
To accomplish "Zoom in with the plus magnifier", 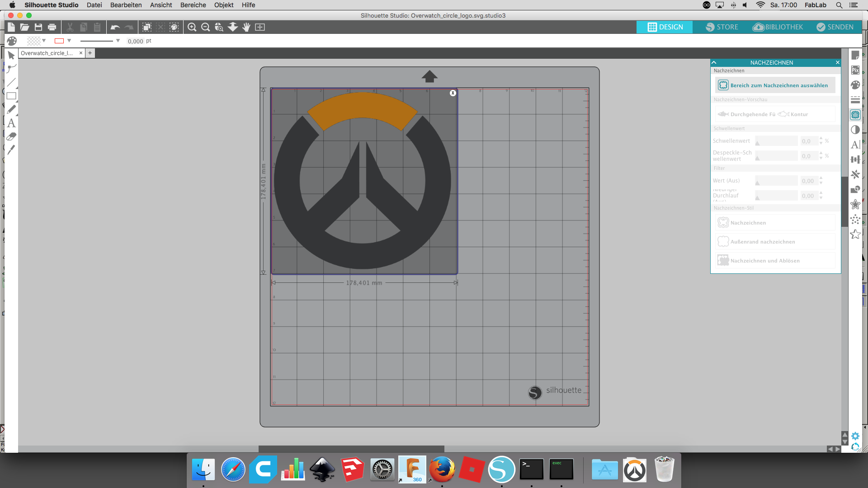I will coord(192,27).
